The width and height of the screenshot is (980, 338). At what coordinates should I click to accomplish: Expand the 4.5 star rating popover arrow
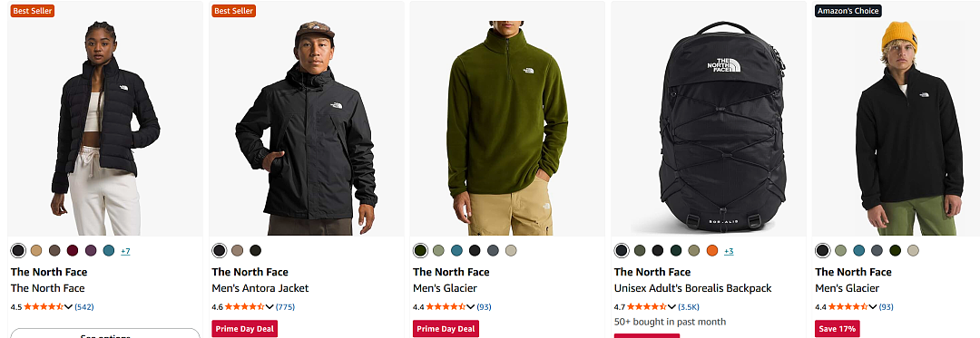(69, 307)
